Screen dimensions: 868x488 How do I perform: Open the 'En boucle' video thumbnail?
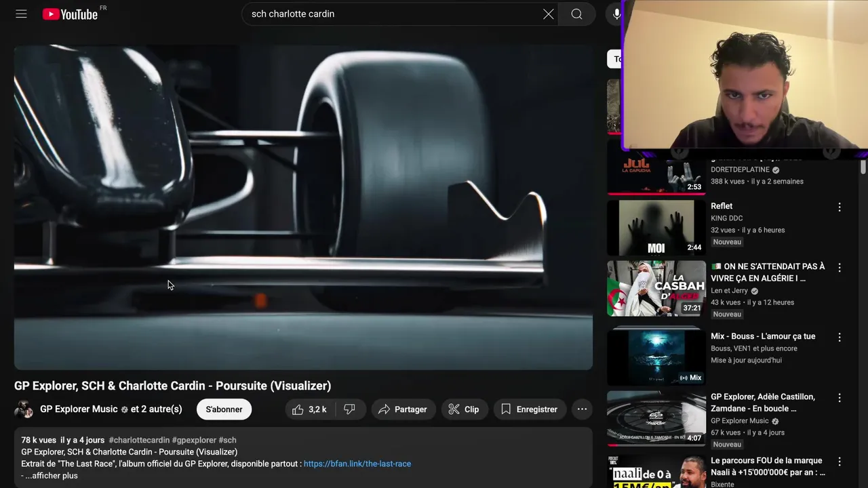coord(657,418)
